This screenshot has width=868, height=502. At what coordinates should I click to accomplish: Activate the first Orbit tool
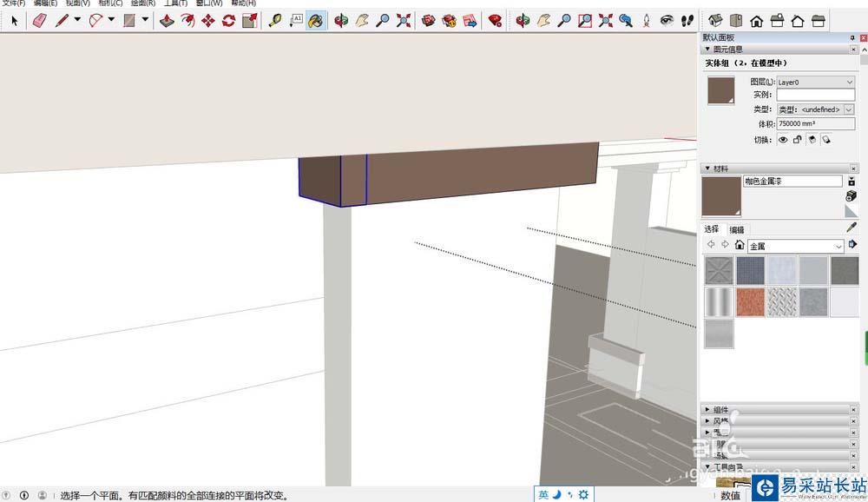341,21
